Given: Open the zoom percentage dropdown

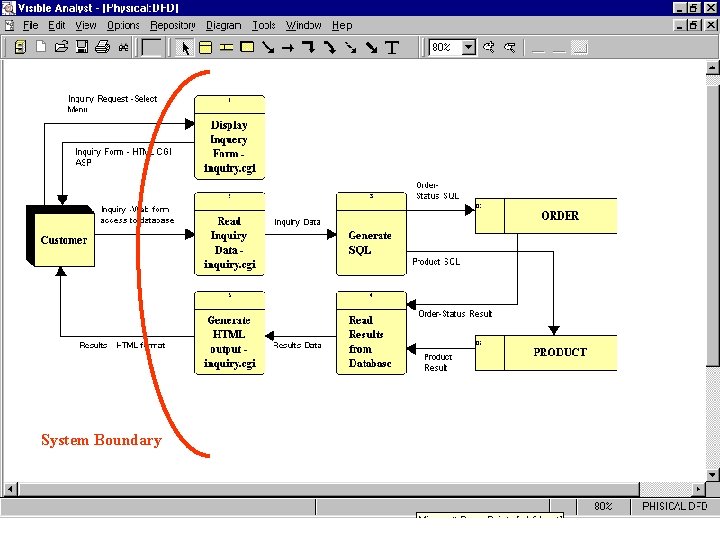Looking at the screenshot, I should click(468, 47).
